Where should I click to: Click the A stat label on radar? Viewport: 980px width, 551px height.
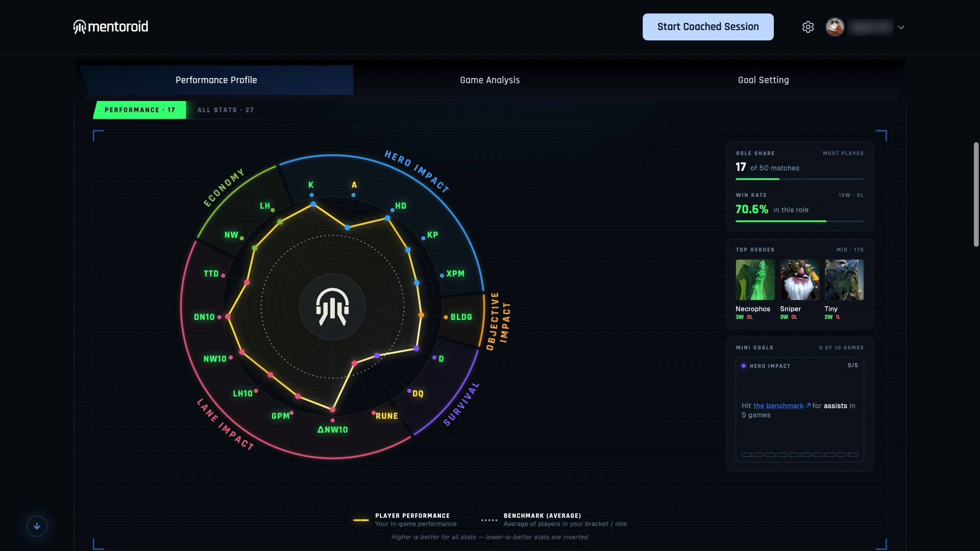354,185
